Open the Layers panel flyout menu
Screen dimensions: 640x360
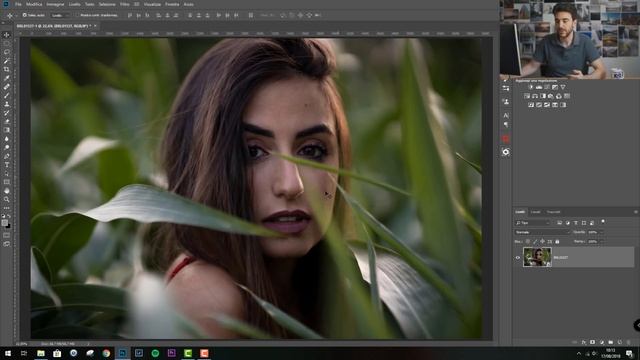tap(636, 212)
